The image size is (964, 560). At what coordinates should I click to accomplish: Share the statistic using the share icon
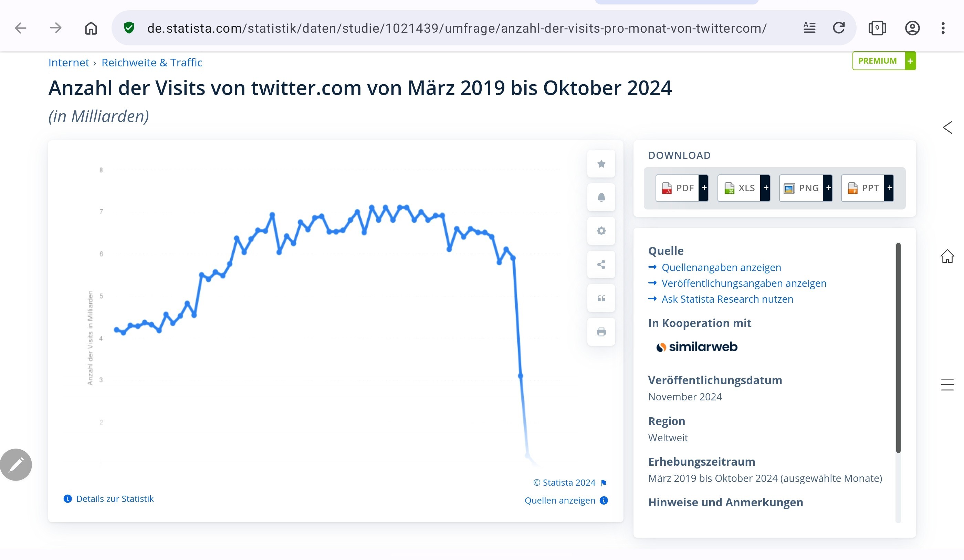(601, 265)
